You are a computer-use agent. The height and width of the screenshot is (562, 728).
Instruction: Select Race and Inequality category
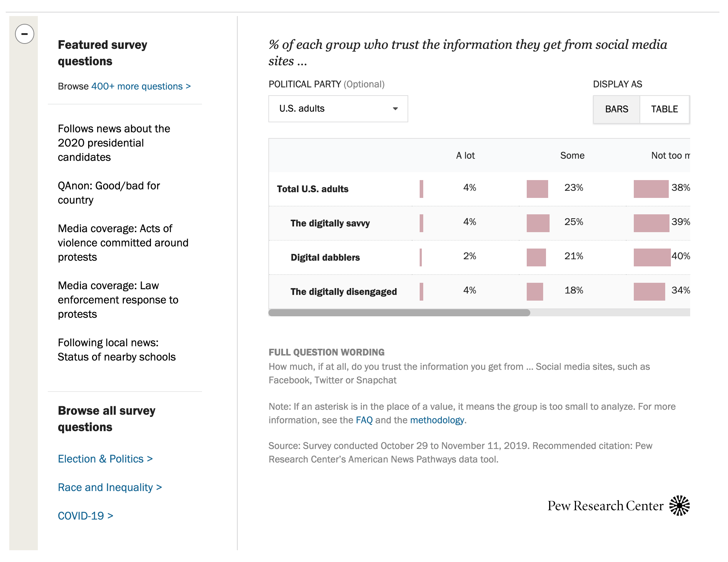109,487
